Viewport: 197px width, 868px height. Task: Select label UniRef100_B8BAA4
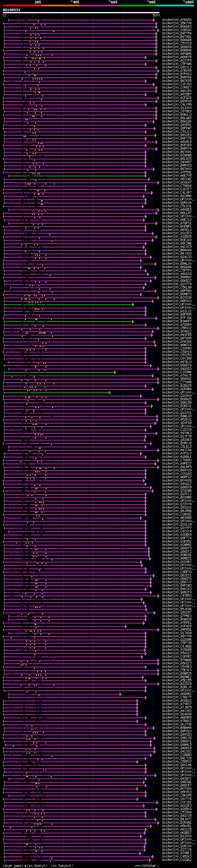pyautogui.click(x=177, y=728)
